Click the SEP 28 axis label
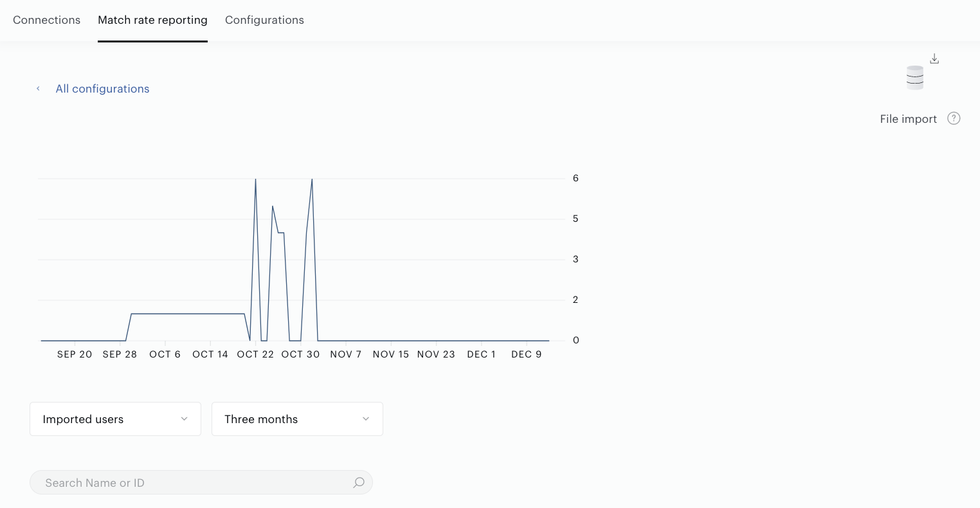The image size is (980, 508). 120,354
